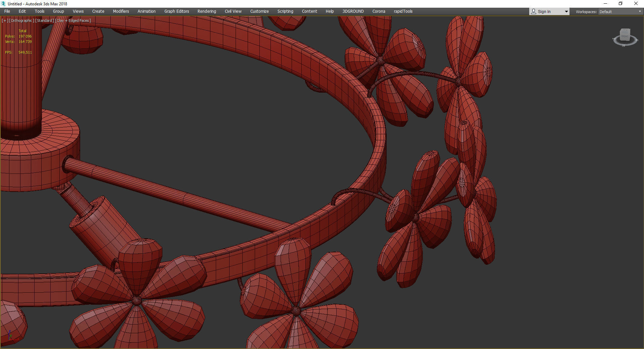Screen dimensions: 644x349
Task: Open the Customize menu
Action: (x=259, y=11)
